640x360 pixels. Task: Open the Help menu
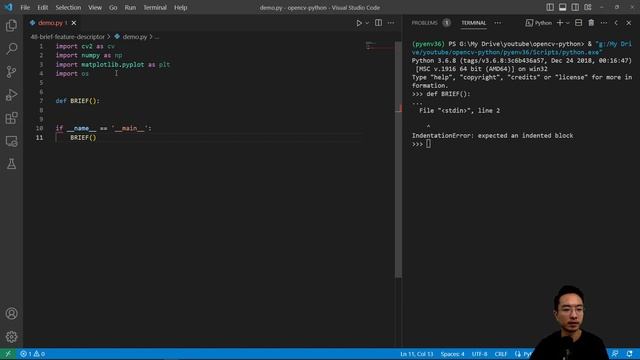pyautogui.click(x=180, y=7)
